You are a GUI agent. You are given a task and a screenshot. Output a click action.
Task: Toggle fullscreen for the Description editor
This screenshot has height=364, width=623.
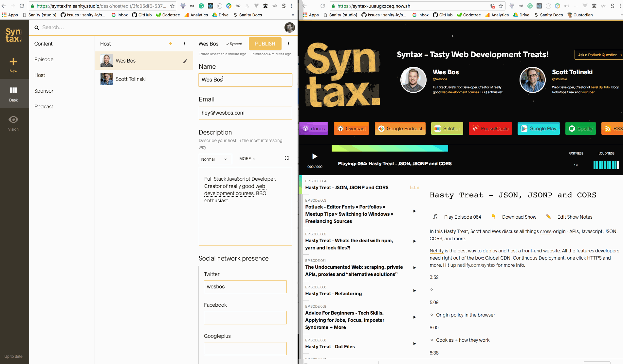[286, 158]
